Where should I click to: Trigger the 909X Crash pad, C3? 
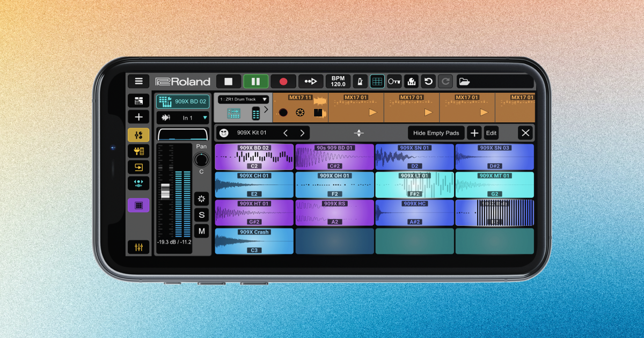254,241
